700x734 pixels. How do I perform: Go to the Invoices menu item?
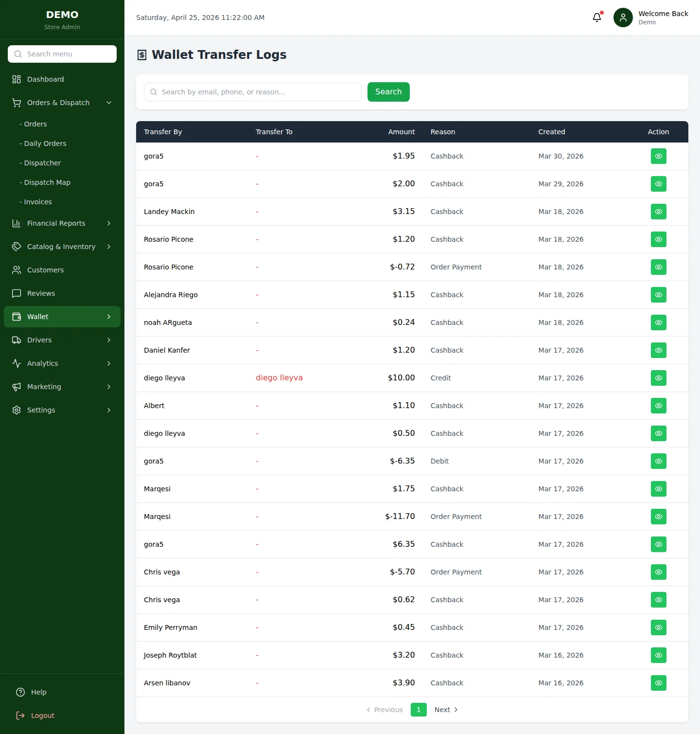click(x=37, y=201)
